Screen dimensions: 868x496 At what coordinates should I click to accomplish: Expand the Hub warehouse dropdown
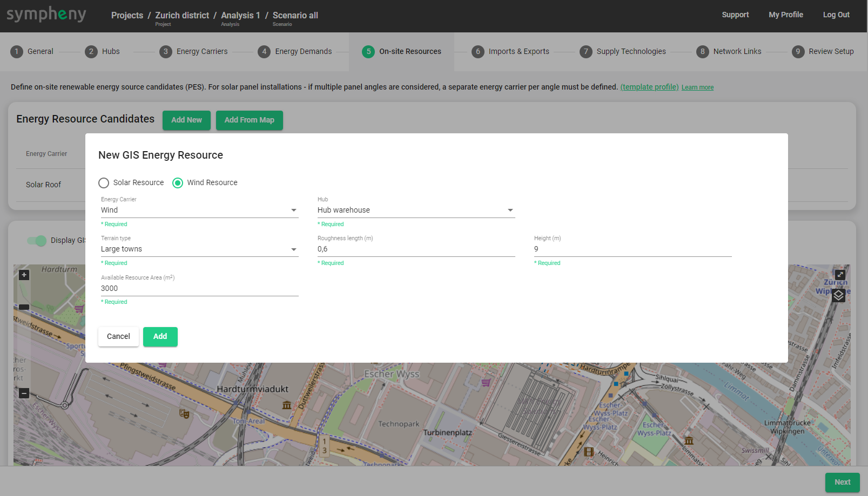click(416, 210)
